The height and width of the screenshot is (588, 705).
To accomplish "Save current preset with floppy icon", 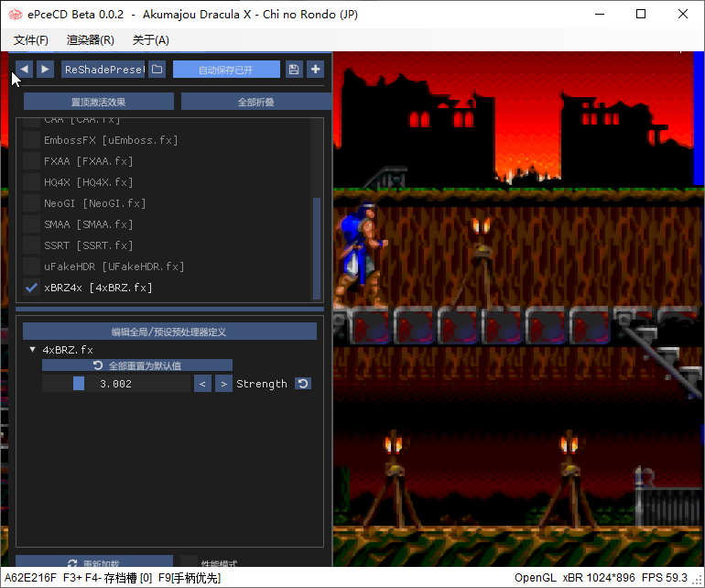I will coord(294,70).
